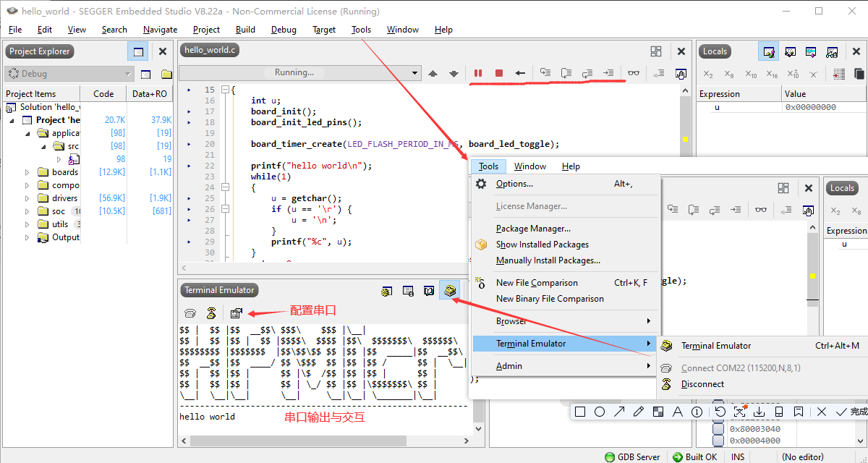Collapse code fold marker at line 15
This screenshot has height=463, width=868.
point(226,90)
